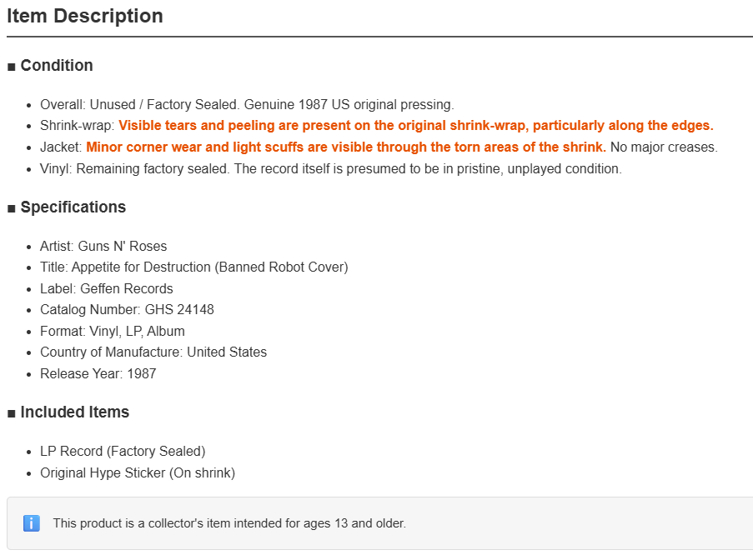The image size is (753, 560).
Task: Click the blue info icon
Action: click(31, 523)
